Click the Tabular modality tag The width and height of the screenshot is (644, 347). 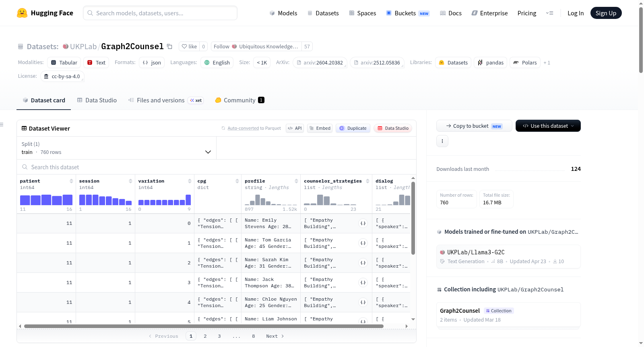click(x=64, y=62)
